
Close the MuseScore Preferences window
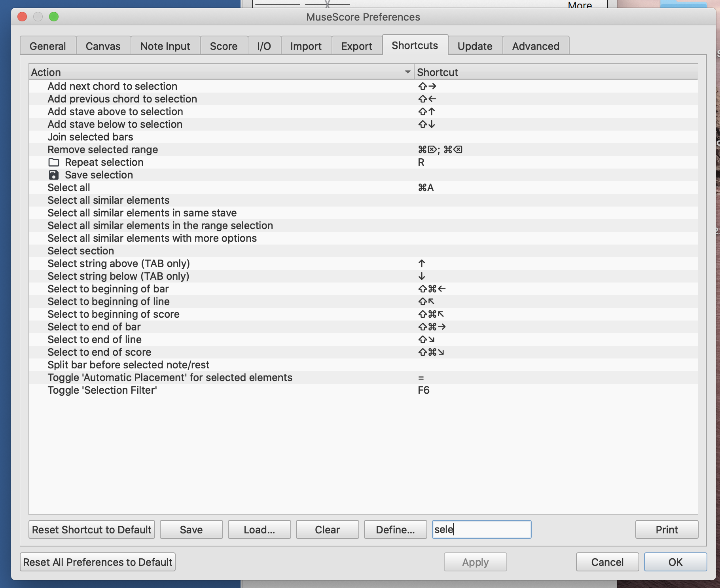[x=22, y=17]
